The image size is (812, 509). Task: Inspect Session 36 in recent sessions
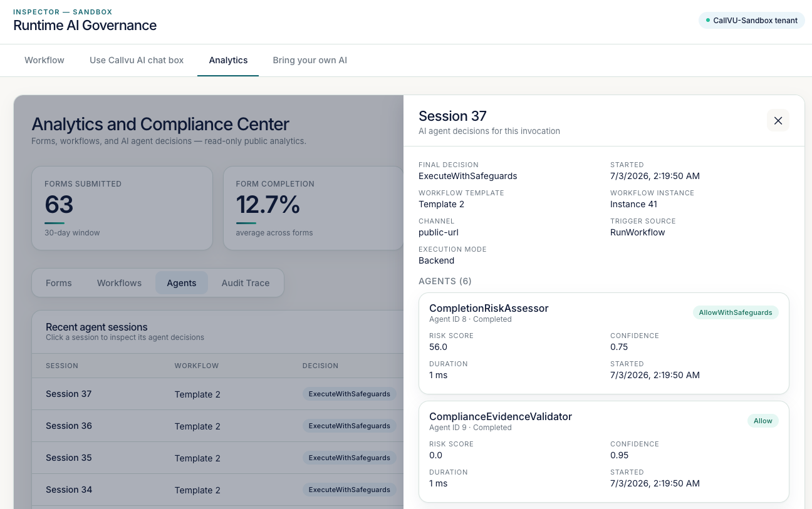(x=217, y=426)
